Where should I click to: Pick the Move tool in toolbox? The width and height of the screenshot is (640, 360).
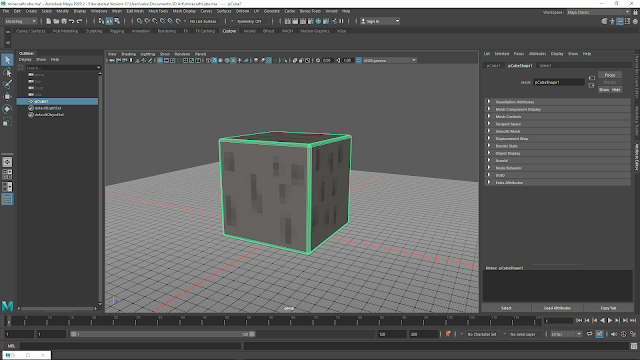(x=7, y=97)
